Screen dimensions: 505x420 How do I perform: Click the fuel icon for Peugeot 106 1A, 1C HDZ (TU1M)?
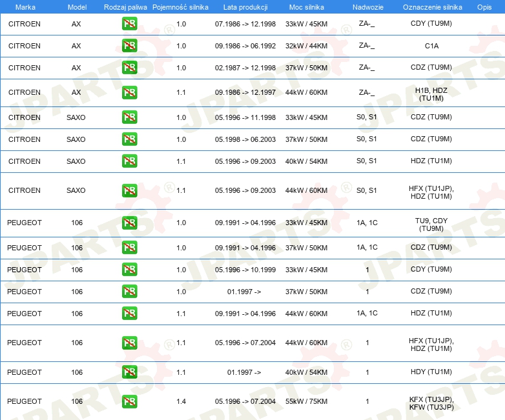129,313
